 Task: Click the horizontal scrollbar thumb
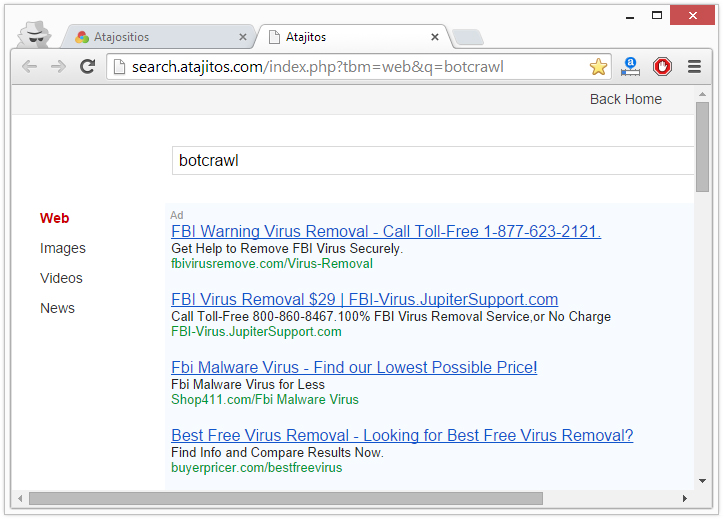pos(286,499)
